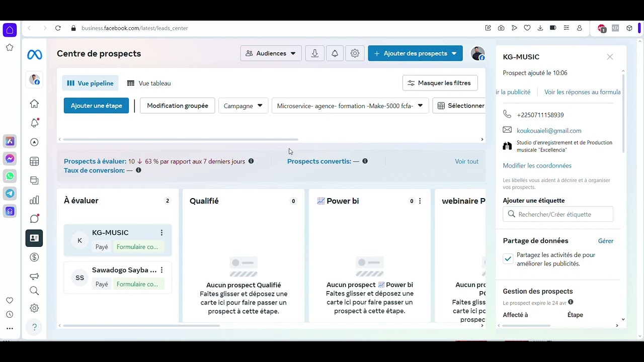Click the Gérer data sharing link
This screenshot has width=644, height=362.
pos(606,241)
